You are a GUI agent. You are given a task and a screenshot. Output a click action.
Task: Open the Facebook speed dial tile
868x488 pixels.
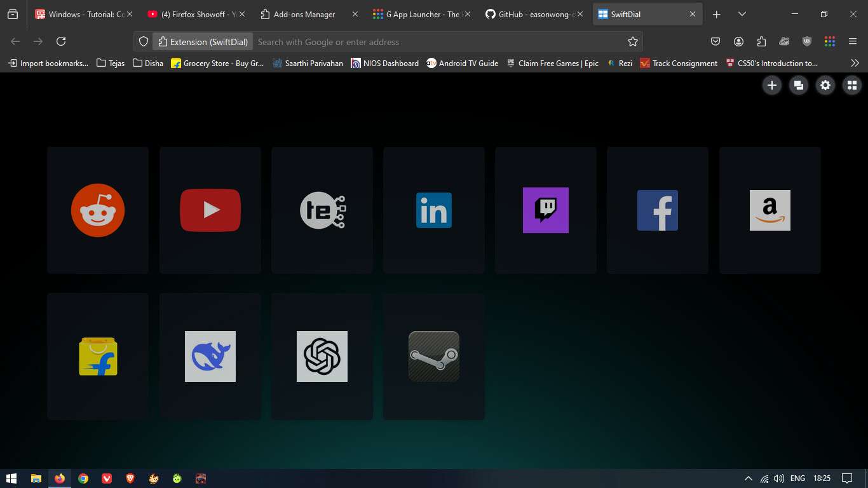[658, 210]
